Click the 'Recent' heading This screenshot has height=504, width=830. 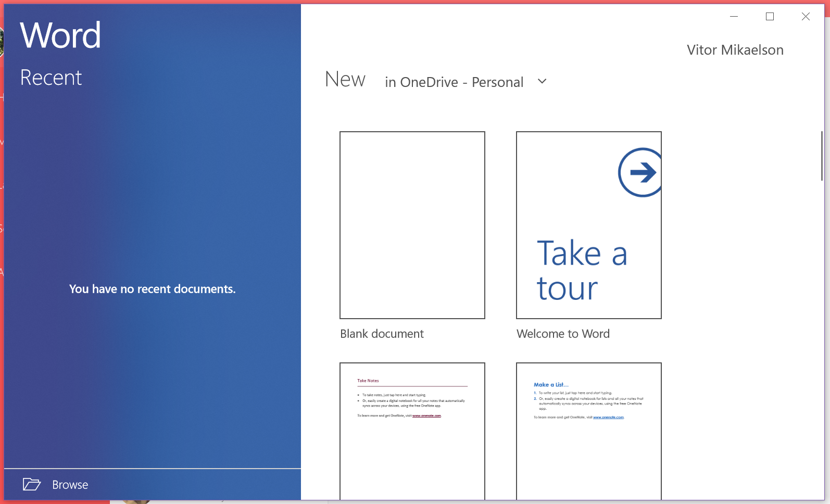[51, 78]
